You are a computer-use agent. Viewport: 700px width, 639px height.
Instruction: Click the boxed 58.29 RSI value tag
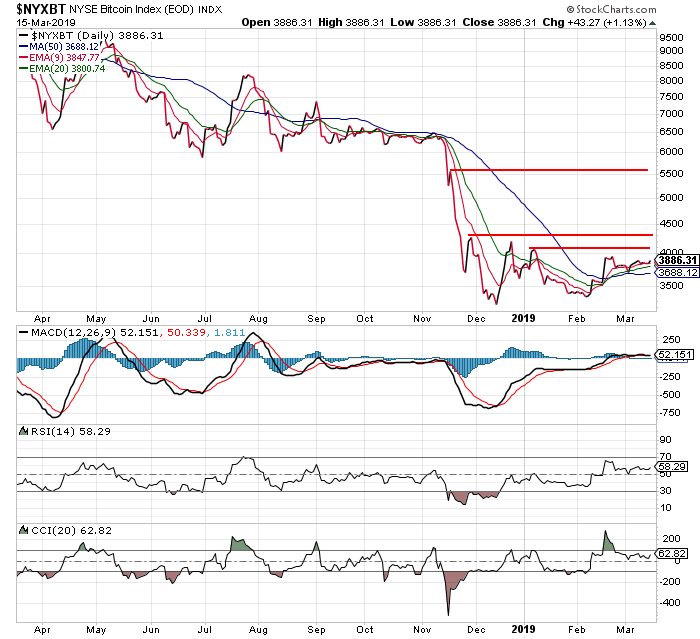pos(672,467)
